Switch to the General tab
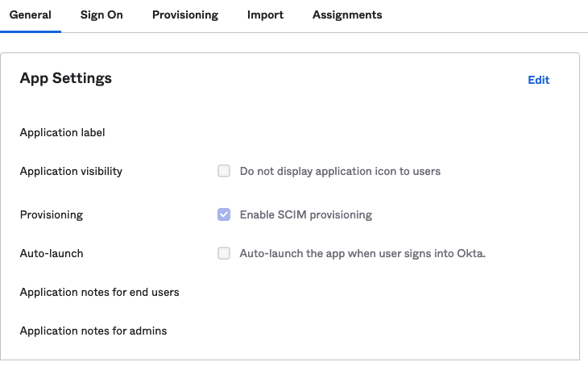 coord(30,15)
